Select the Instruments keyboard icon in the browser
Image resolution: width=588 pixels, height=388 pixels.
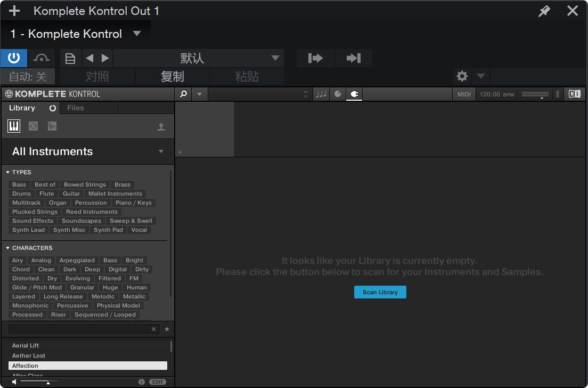click(x=13, y=126)
